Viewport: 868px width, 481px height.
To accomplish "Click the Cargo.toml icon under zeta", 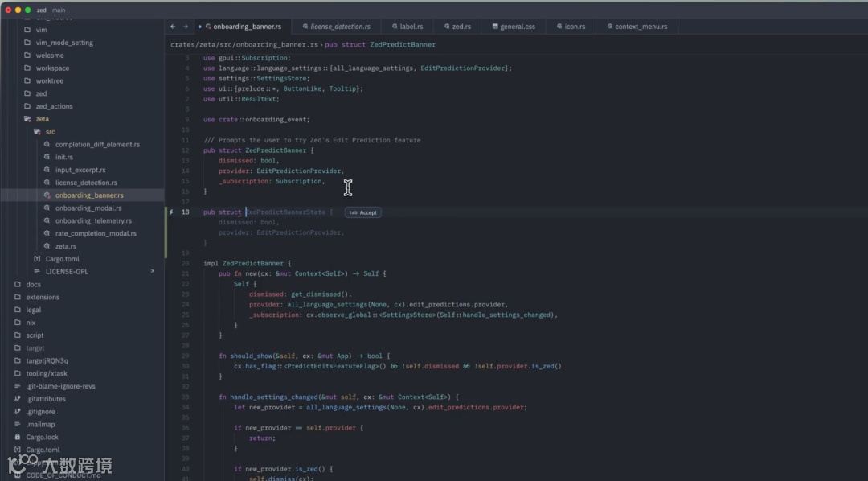I will pos(37,259).
